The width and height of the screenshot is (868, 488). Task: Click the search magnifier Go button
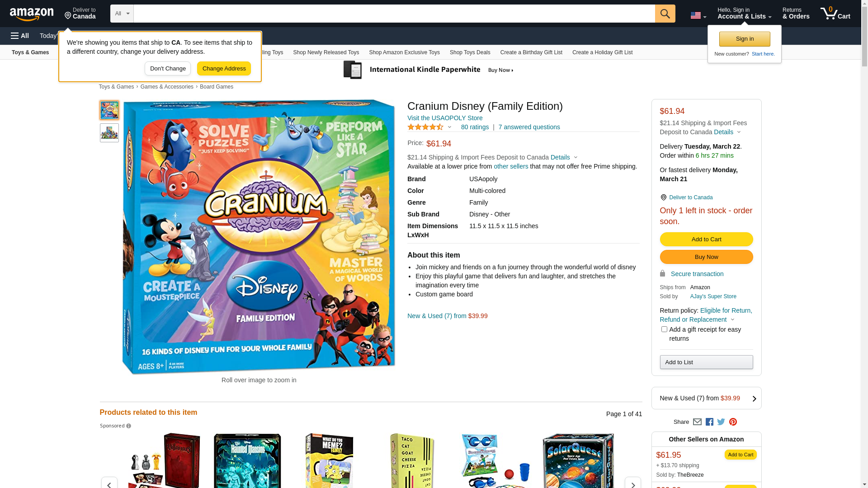click(x=665, y=14)
